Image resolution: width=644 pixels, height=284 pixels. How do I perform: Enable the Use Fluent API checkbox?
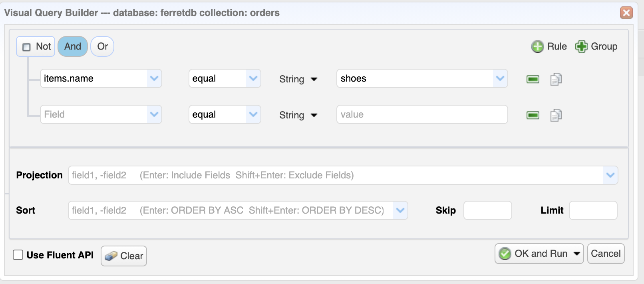coord(18,255)
